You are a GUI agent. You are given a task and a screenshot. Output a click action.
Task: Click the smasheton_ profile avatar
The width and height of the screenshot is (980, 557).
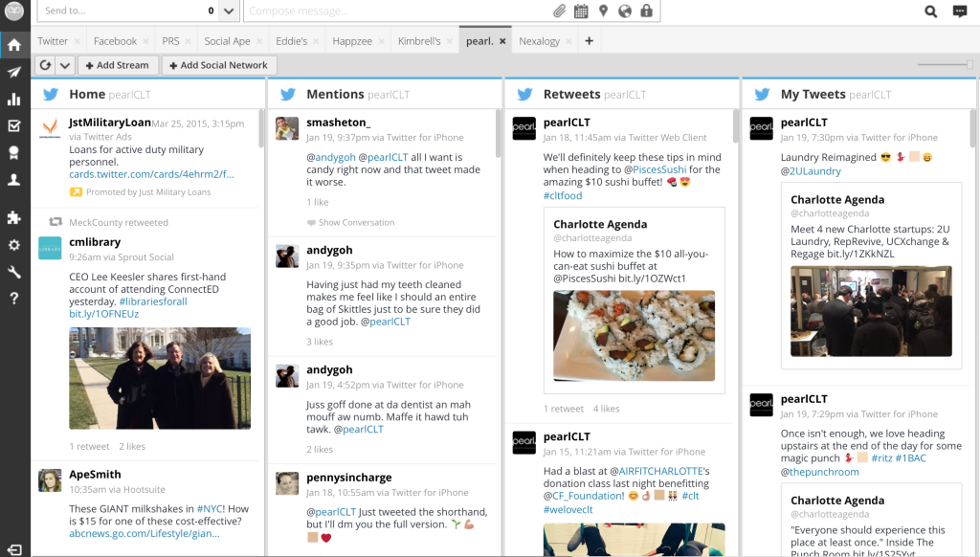point(287,128)
